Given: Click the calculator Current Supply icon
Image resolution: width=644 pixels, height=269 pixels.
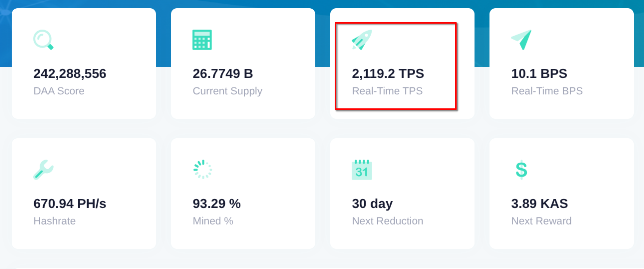Looking at the screenshot, I should 202,40.
